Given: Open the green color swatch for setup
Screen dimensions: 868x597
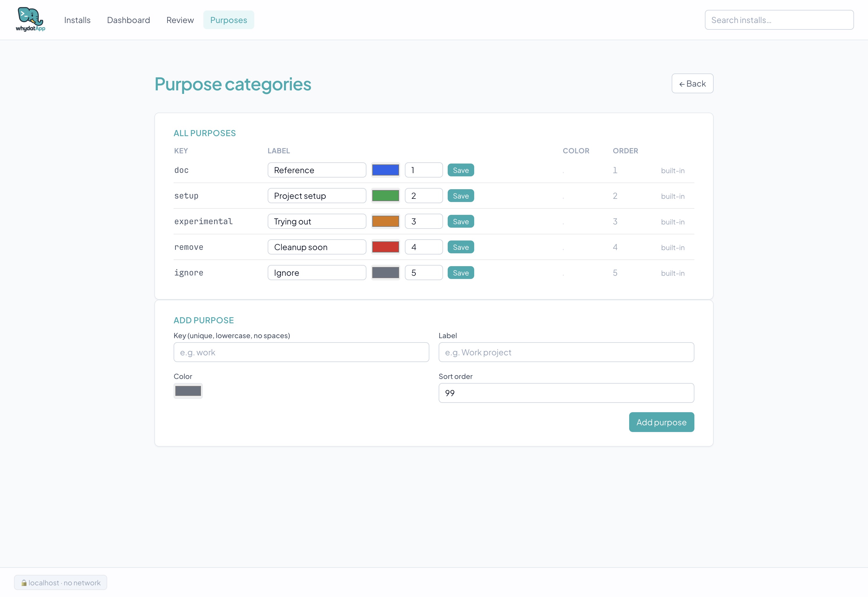Looking at the screenshot, I should coord(386,196).
